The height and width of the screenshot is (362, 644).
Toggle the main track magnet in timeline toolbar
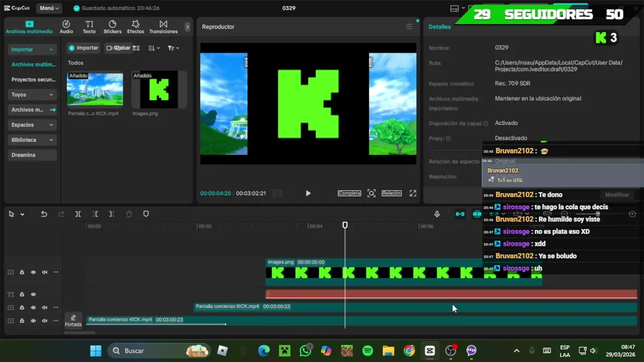point(460,214)
